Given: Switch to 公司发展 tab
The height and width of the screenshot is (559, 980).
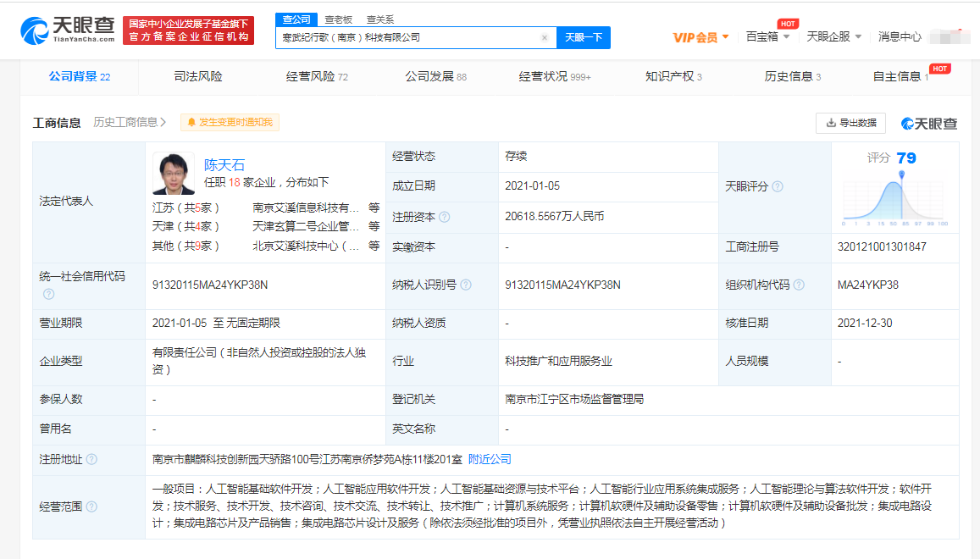Looking at the screenshot, I should tap(435, 76).
